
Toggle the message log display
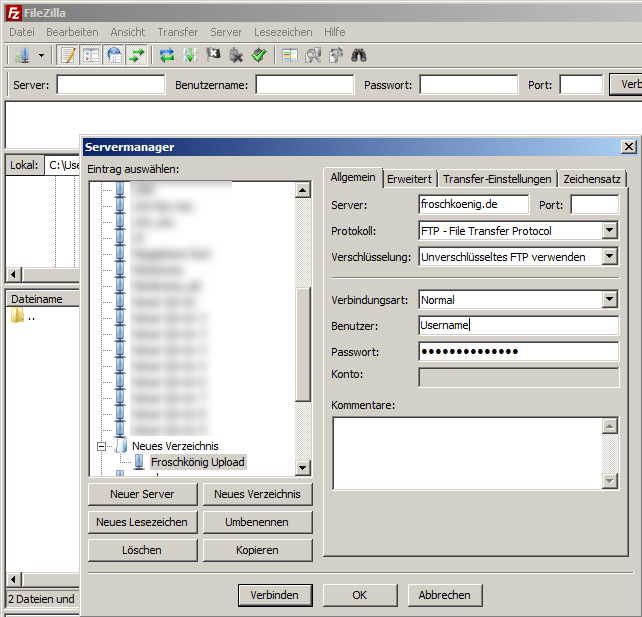coord(67,55)
